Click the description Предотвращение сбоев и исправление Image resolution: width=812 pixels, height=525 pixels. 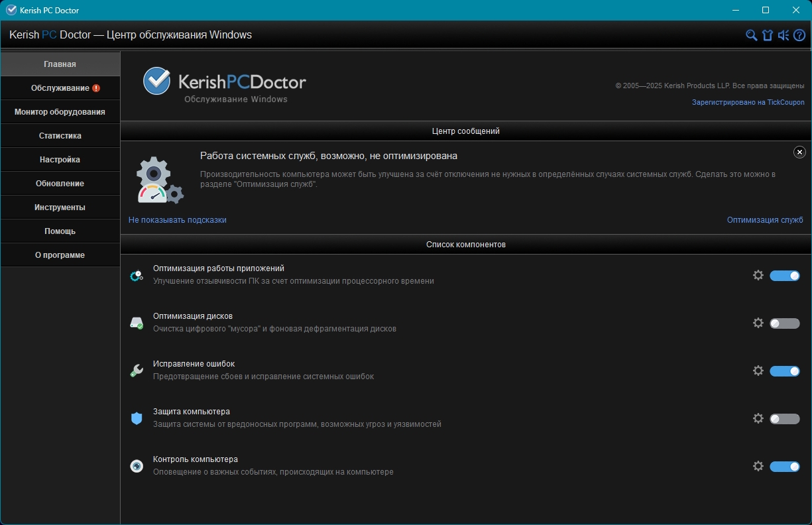264,377
